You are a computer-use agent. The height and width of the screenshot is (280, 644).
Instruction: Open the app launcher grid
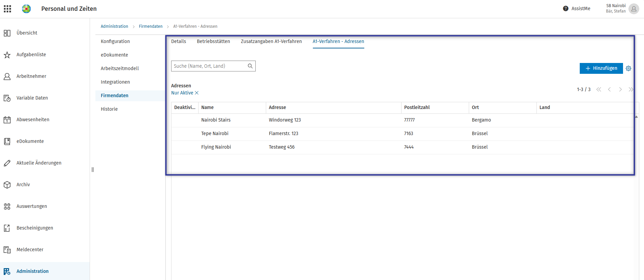point(7,9)
